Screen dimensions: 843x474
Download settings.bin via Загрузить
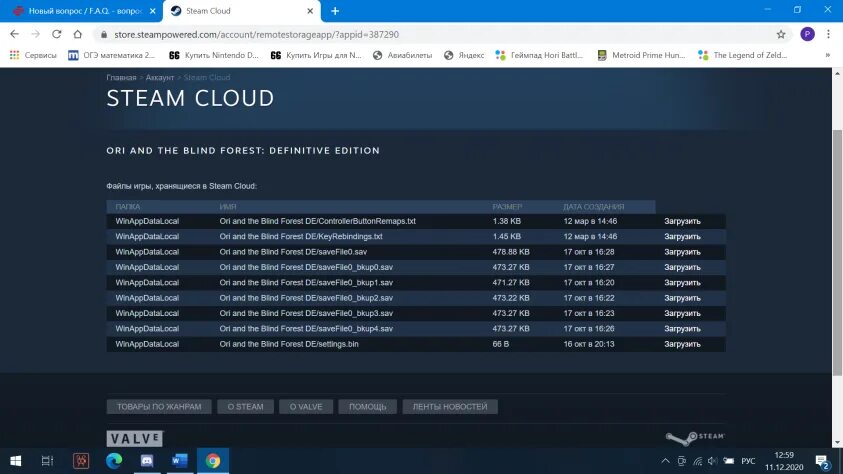[682, 344]
